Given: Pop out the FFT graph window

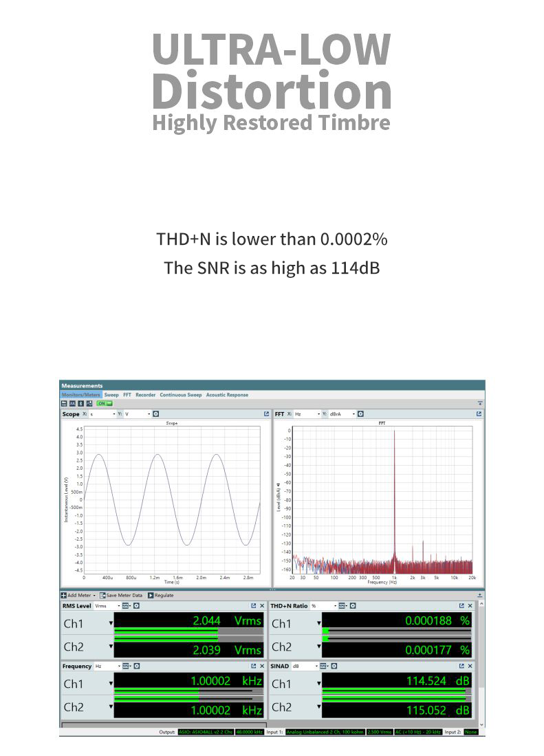Looking at the screenshot, I should (479, 414).
